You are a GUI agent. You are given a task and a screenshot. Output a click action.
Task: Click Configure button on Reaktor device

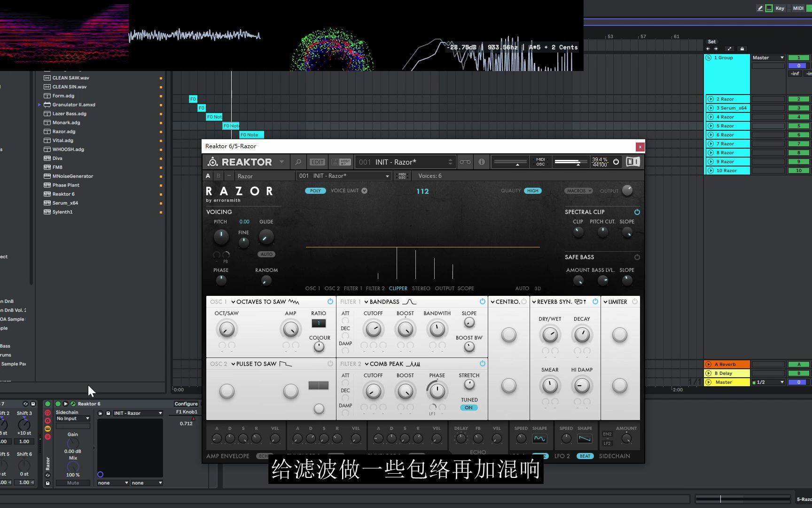186,404
